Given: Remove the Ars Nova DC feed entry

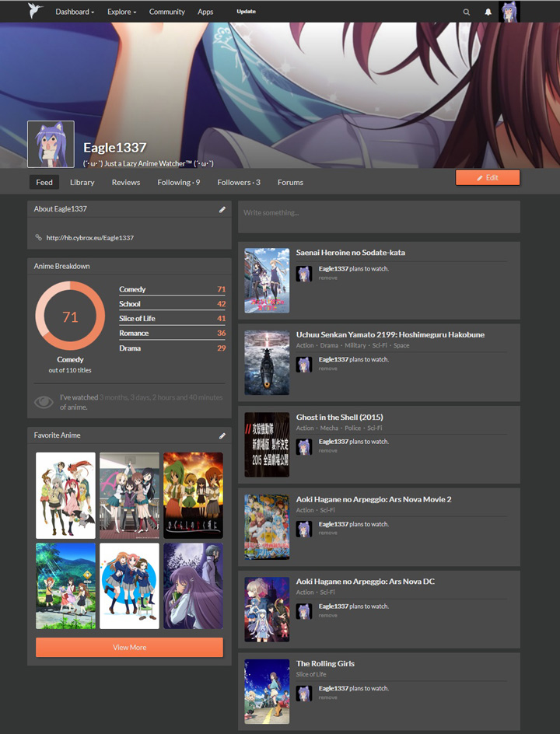Looking at the screenshot, I should 327,616.
